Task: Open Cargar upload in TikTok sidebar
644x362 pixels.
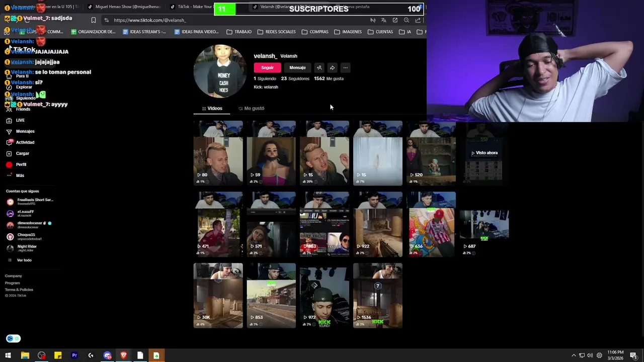Action: click(x=18, y=153)
